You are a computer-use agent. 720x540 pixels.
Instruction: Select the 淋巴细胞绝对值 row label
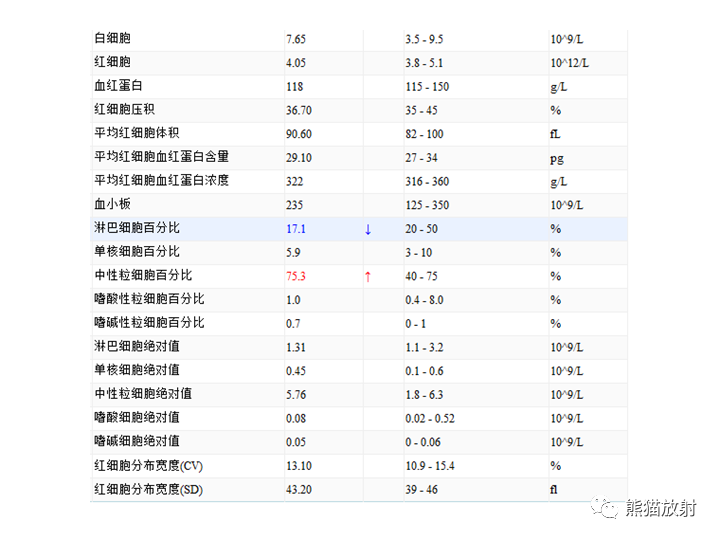click(x=137, y=346)
